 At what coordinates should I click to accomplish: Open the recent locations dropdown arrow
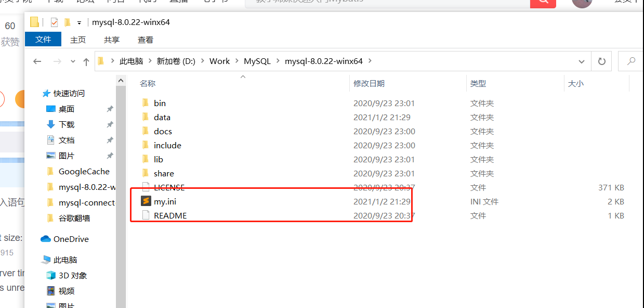(73, 61)
